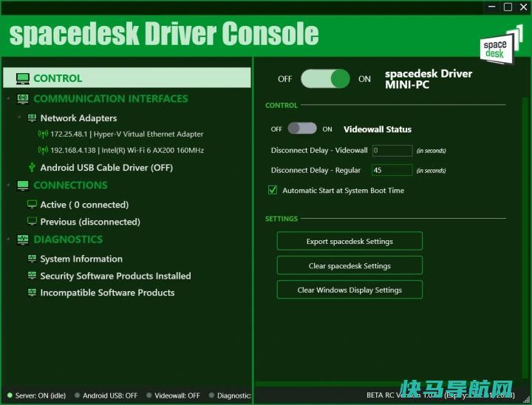Click Clear spacedesk Settings button
The width and height of the screenshot is (532, 405).
click(349, 265)
